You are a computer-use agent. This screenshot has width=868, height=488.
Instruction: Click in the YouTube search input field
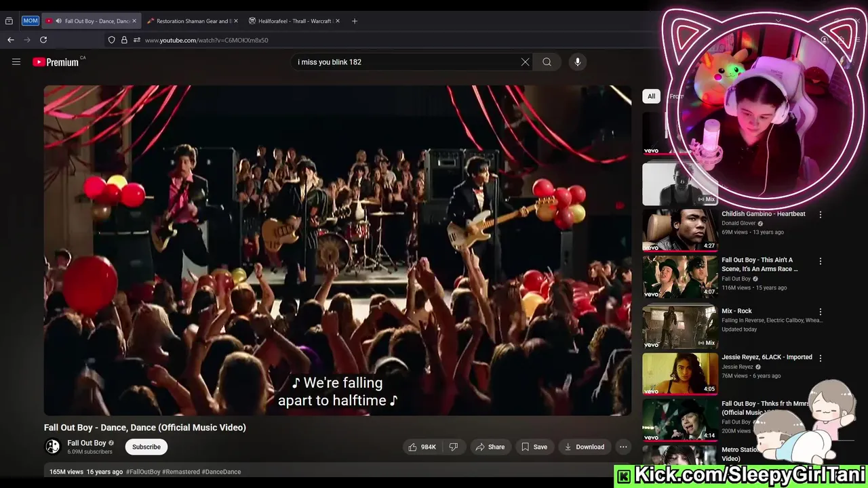point(407,62)
